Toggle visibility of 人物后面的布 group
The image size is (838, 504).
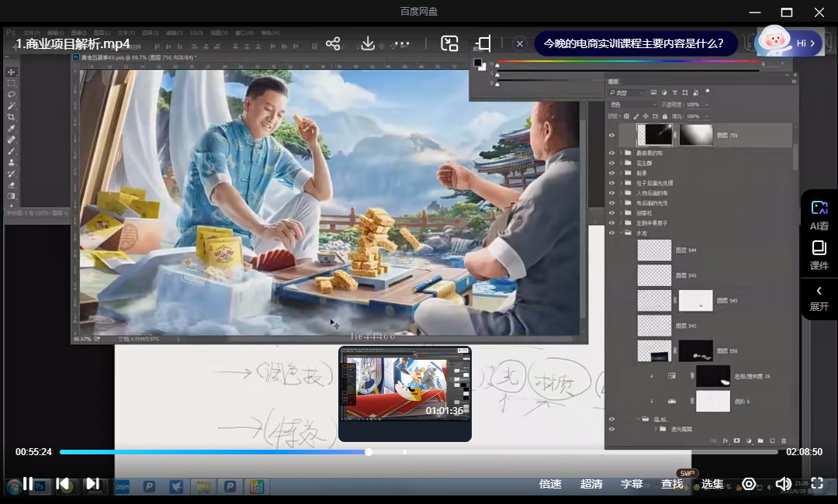click(x=612, y=193)
